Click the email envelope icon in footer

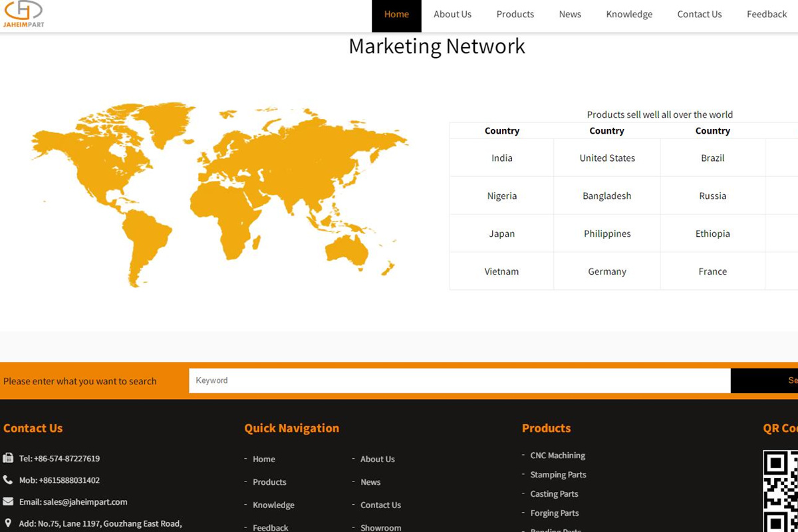pyautogui.click(x=8, y=502)
